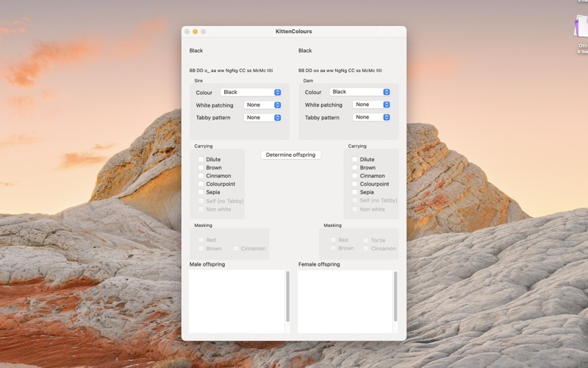The width and height of the screenshot is (588, 368).
Task: Open the desktop folder stack icon
Action: [x=581, y=27]
